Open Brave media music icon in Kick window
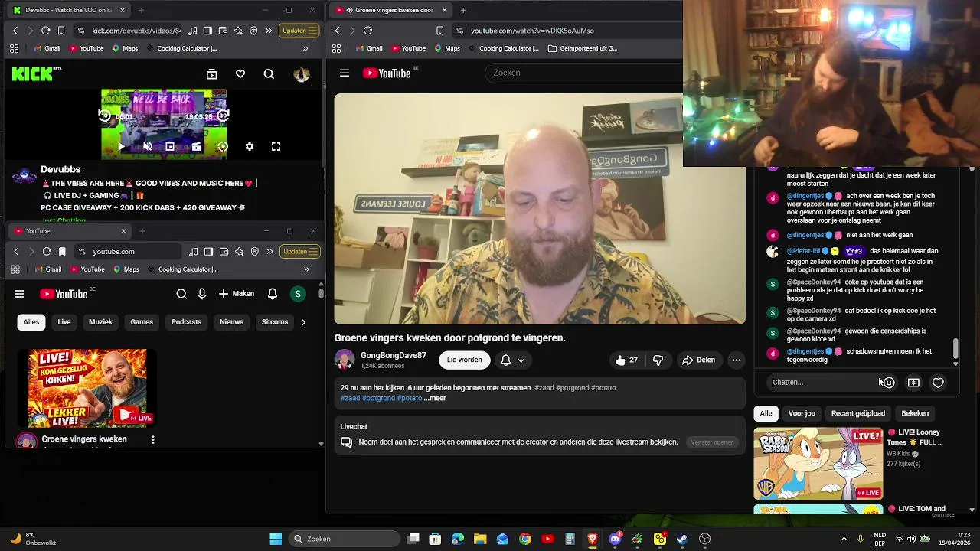980x551 pixels. click(x=192, y=31)
